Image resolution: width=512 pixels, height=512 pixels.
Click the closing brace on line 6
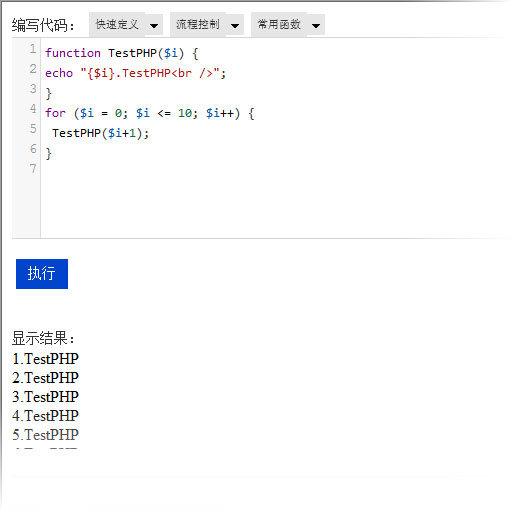point(49,153)
